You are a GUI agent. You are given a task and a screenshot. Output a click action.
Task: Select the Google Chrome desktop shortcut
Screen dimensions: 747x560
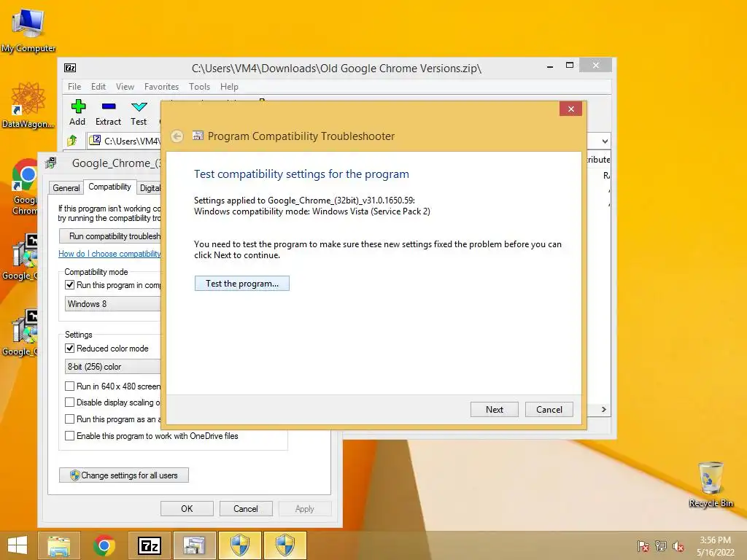click(x=25, y=187)
